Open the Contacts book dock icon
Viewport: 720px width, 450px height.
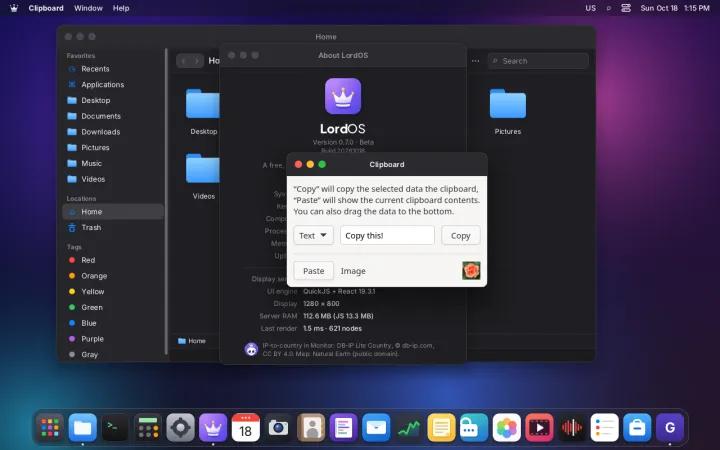(x=311, y=428)
